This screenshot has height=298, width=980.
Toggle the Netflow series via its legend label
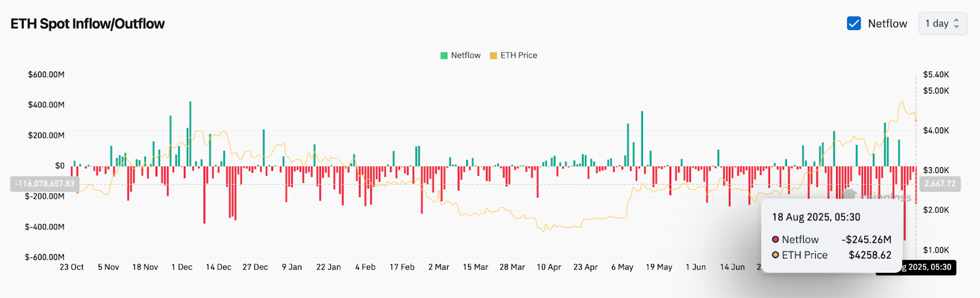tap(466, 55)
